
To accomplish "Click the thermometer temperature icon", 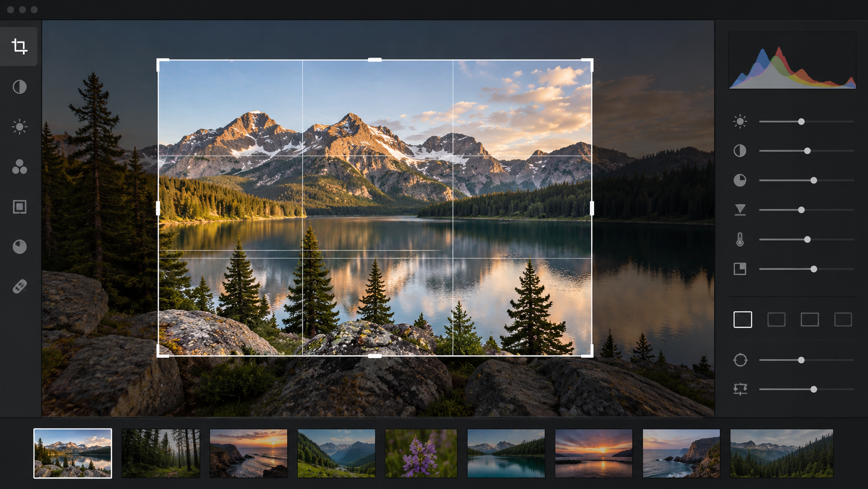I will 740,240.
